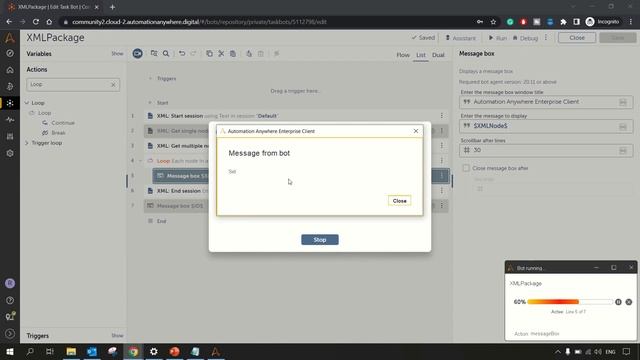This screenshot has width=640, height=360.
Task: Open options menu for XML: End session row
Action: (442, 191)
